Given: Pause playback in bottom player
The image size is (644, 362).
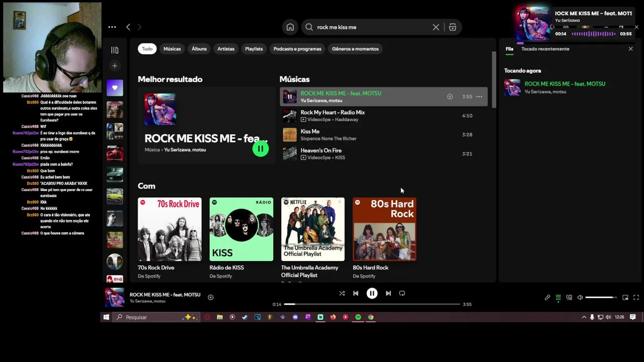Looking at the screenshot, I should point(372,293).
